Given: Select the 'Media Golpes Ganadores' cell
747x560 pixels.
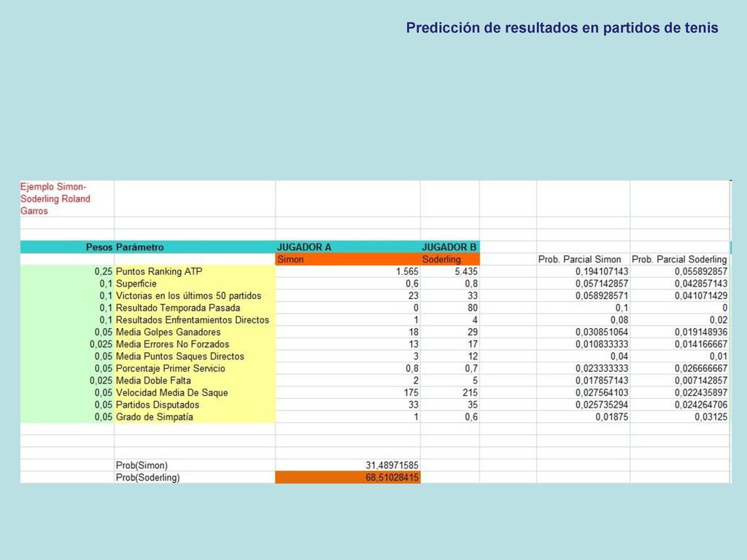Looking at the screenshot, I should click(x=195, y=332).
